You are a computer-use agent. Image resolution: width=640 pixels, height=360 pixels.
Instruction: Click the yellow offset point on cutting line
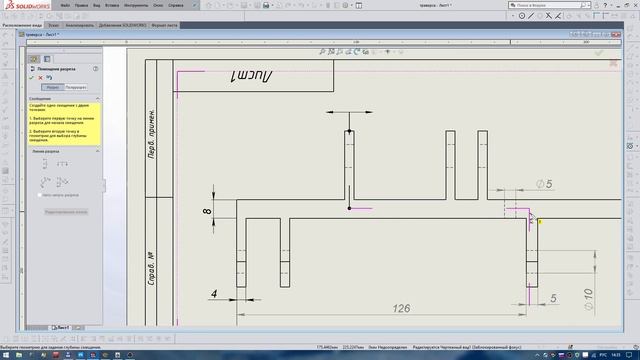(x=540, y=222)
